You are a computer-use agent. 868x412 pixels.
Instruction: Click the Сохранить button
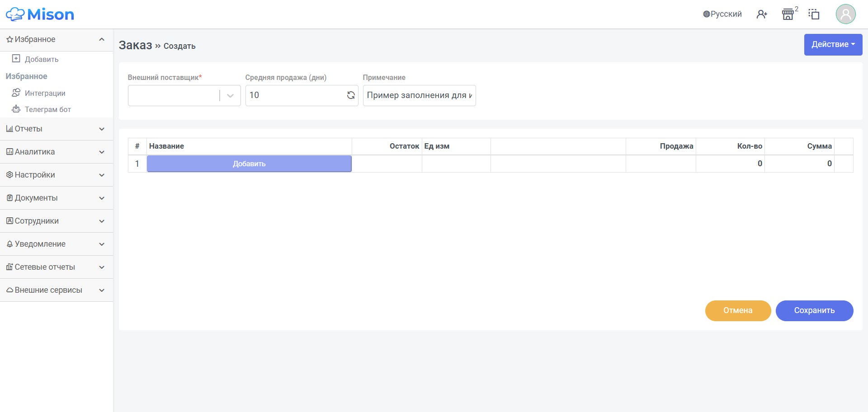[814, 311]
